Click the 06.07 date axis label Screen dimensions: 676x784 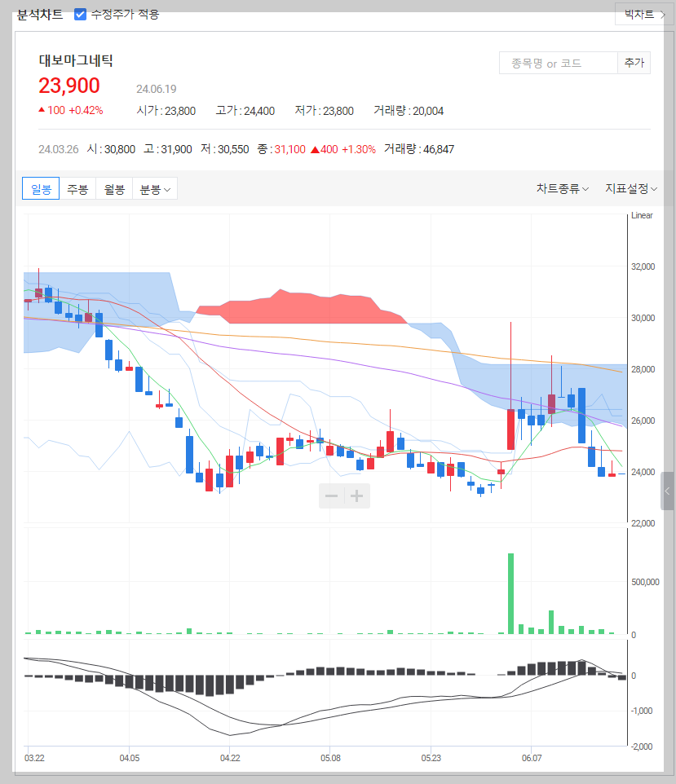532,758
